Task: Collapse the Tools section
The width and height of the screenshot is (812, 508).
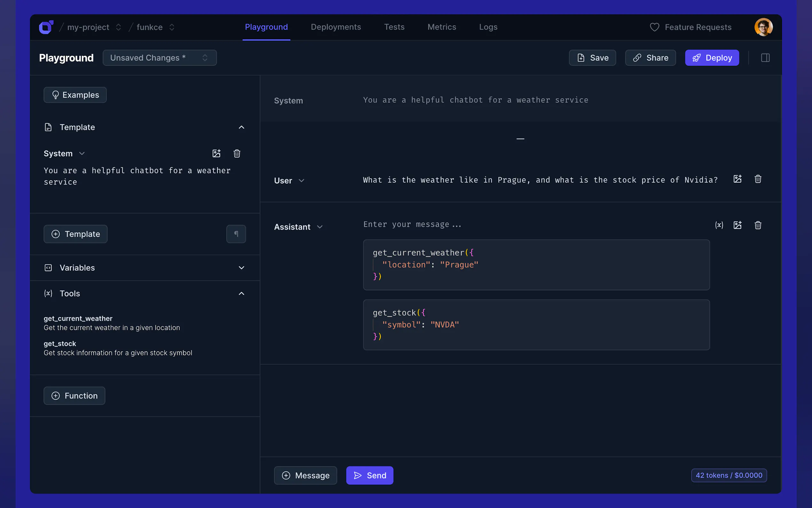Action: (x=241, y=294)
